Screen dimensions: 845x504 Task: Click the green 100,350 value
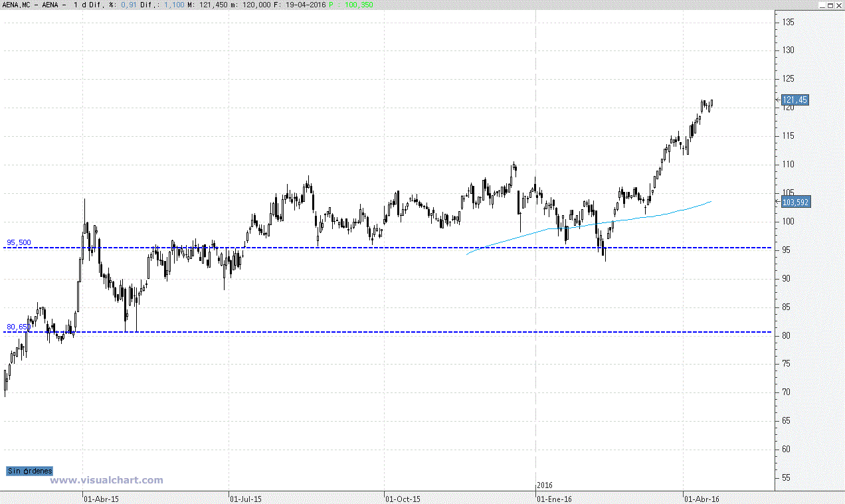tap(359, 5)
